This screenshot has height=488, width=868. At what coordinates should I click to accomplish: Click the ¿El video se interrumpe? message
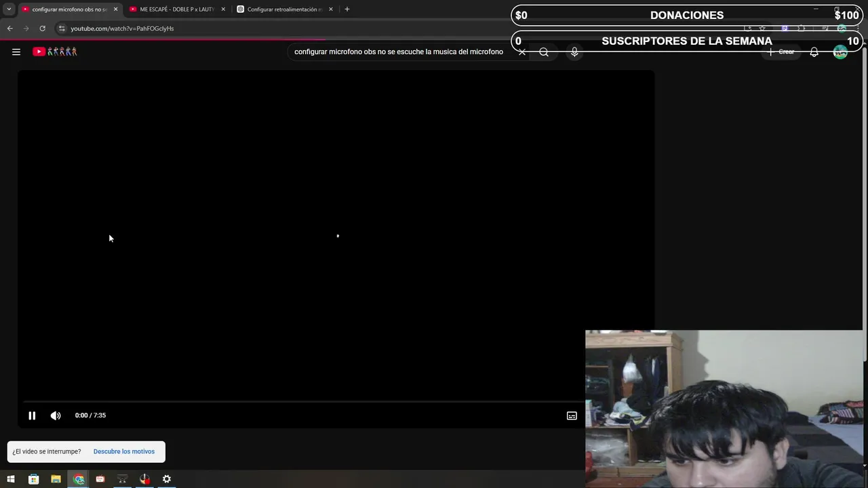(47, 451)
